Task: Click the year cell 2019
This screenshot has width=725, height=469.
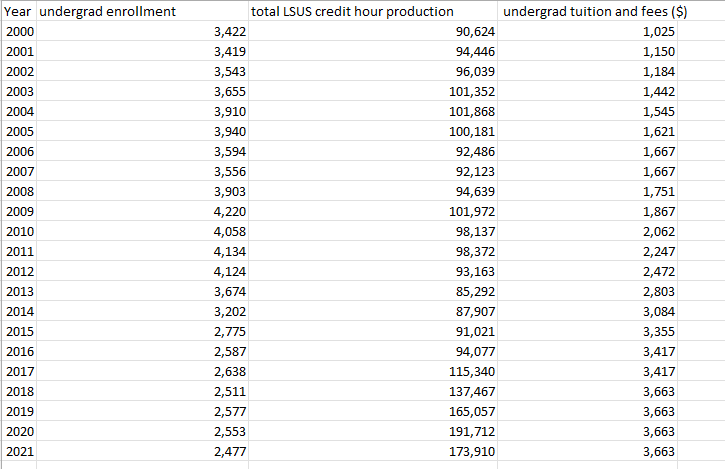Action: pyautogui.click(x=19, y=411)
